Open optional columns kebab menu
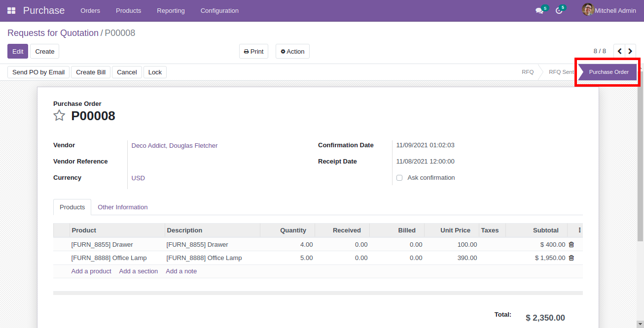The width and height of the screenshot is (644, 328). coord(579,230)
